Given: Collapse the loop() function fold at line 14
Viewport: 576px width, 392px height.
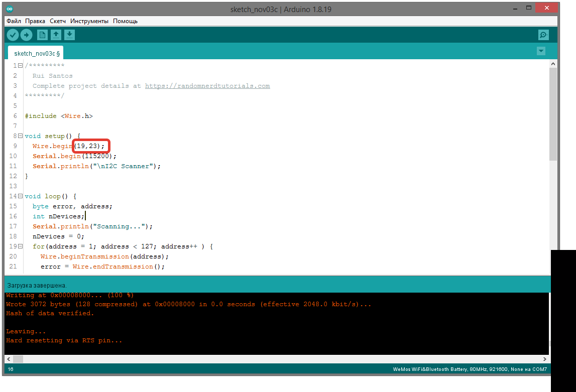Looking at the screenshot, I should (21, 196).
